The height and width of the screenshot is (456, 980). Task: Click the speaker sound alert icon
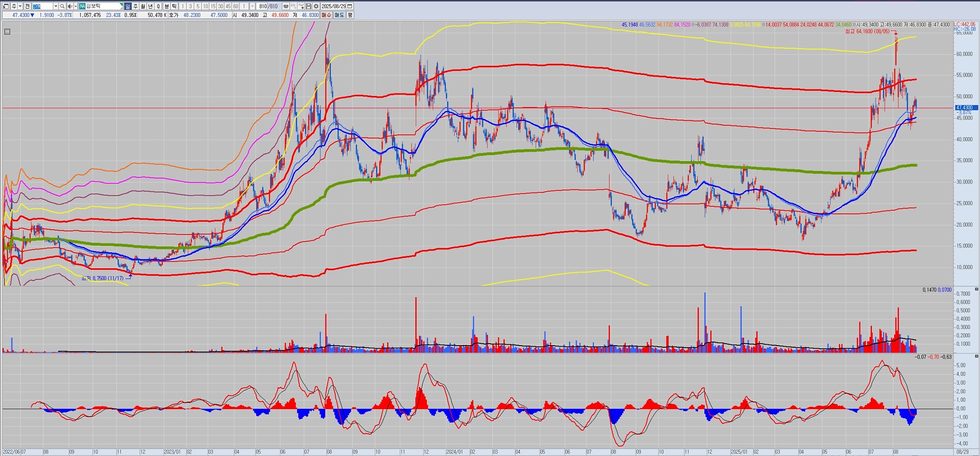coord(70,6)
